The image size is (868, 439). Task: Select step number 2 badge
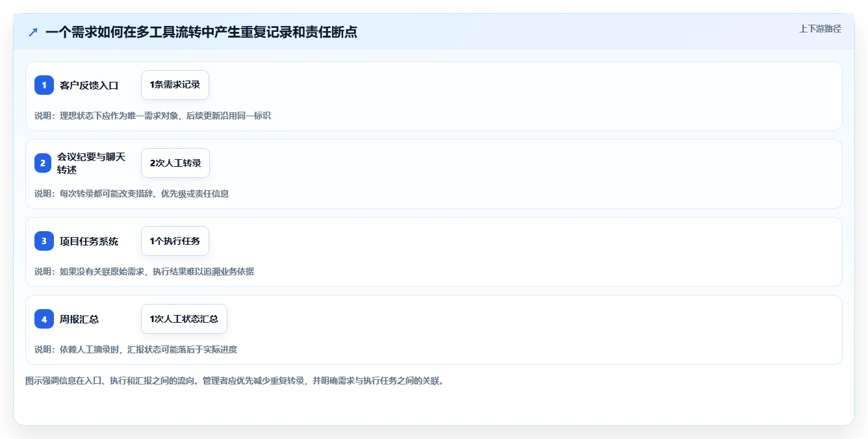click(44, 163)
